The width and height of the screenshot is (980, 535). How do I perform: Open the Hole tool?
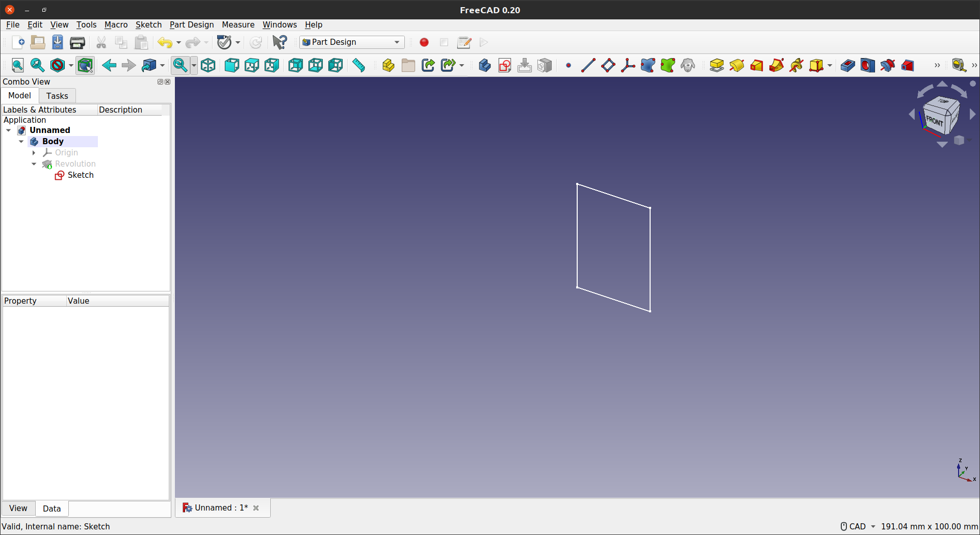(x=868, y=65)
